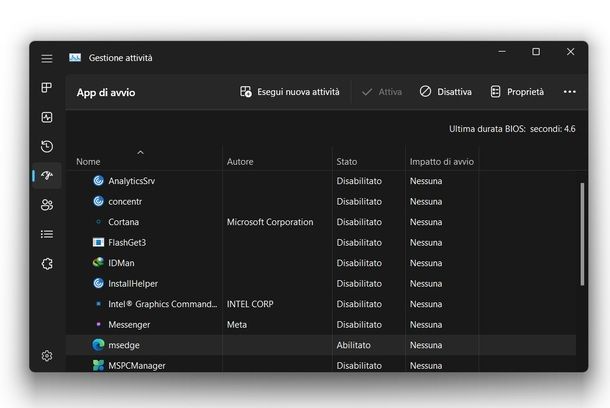Viewport: 610px width, 408px height.
Task: Sort by the Nome column header
Action: (88, 162)
